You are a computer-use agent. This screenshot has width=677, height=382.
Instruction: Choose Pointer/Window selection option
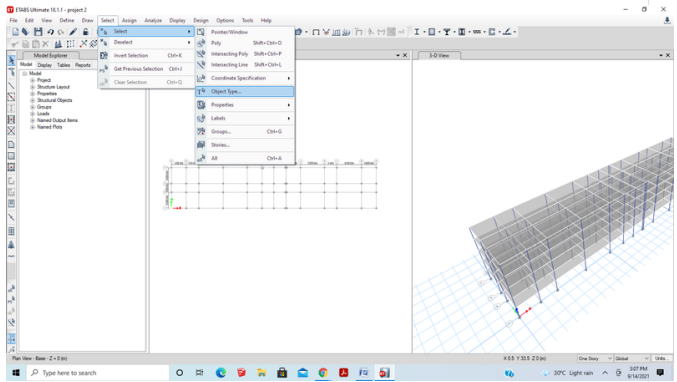244,32
